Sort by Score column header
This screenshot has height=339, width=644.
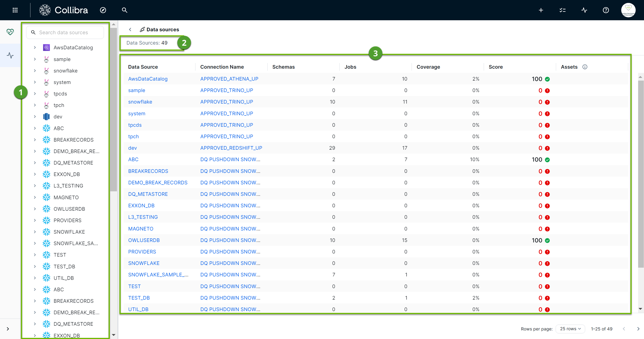tap(496, 67)
